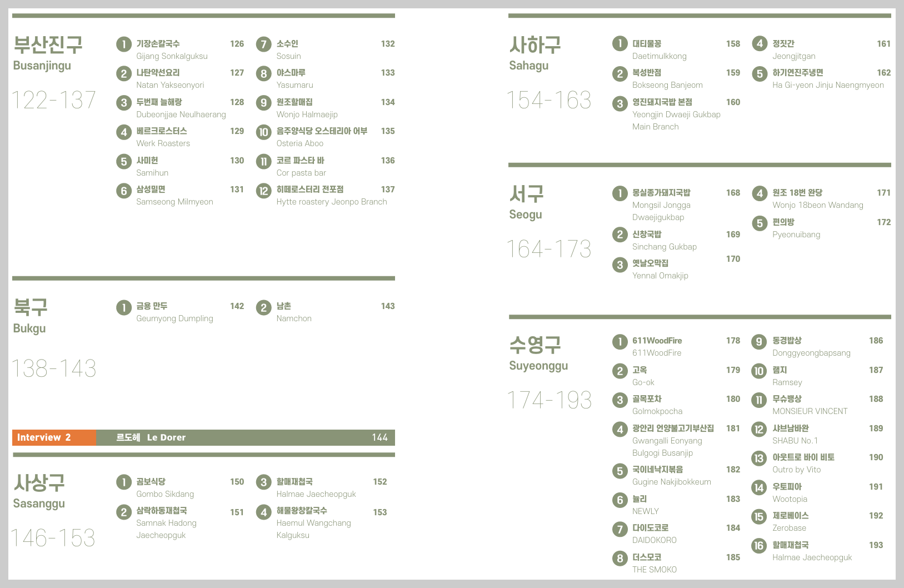Viewport: 904px width, 588px height.
Task: Click page number 126
Action: point(237,43)
